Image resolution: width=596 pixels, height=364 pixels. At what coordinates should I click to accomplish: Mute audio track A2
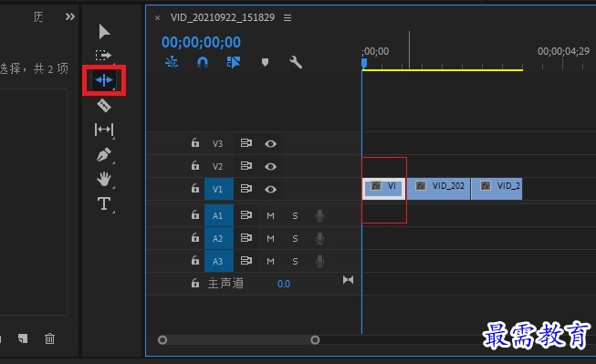pos(270,239)
